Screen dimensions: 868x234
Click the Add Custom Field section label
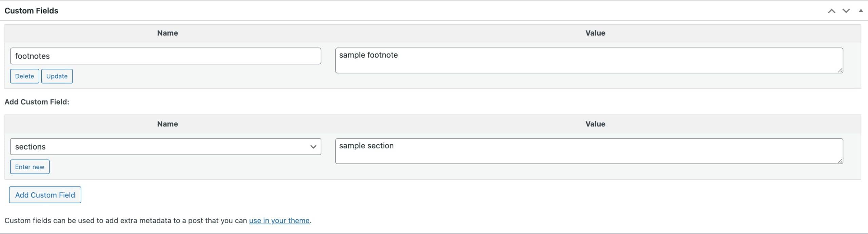pos(37,102)
